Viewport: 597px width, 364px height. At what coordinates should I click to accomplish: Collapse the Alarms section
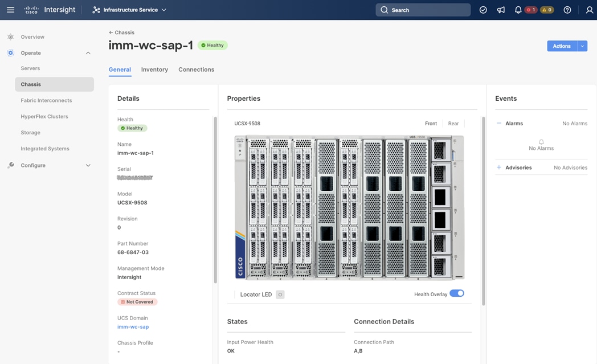(499, 123)
